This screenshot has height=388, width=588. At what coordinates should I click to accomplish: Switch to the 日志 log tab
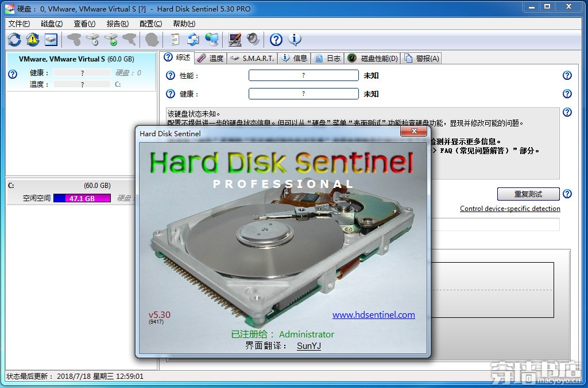[328, 58]
